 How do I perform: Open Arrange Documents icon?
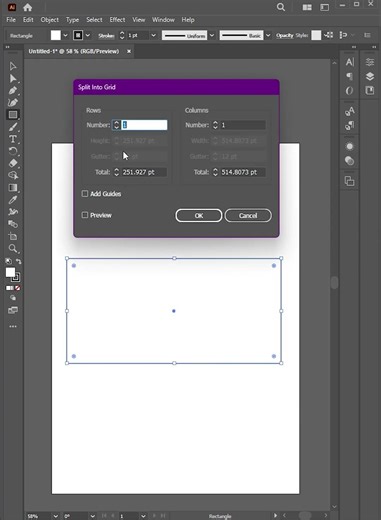coord(307,7)
